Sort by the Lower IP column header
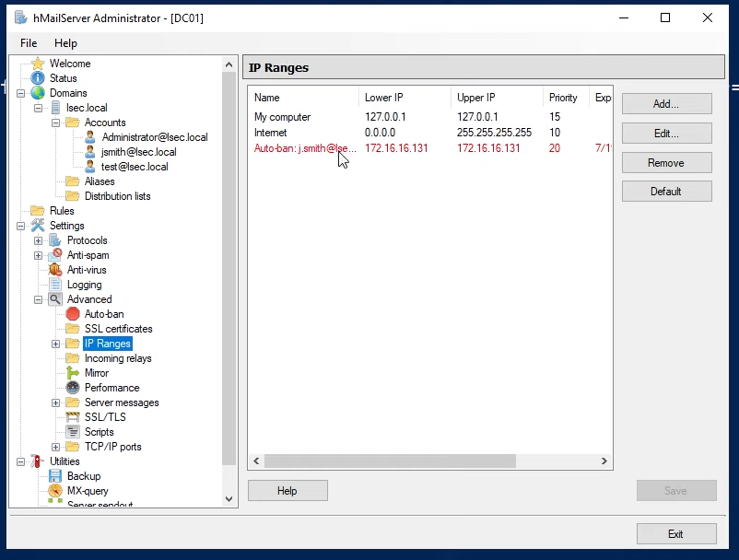The height and width of the screenshot is (560, 739). tap(405, 98)
